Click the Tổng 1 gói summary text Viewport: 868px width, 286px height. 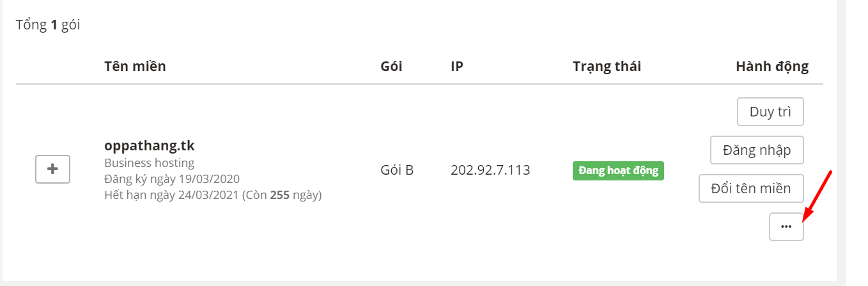[x=48, y=26]
